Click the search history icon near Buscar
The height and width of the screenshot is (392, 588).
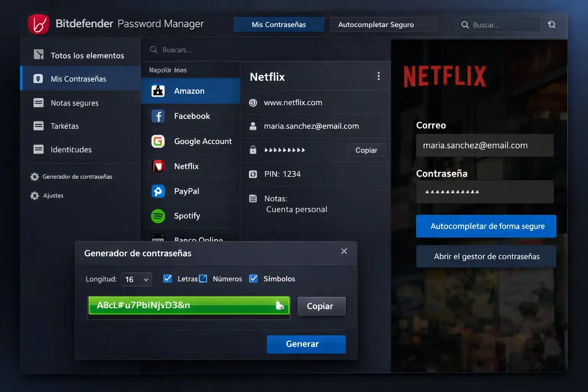[x=552, y=24]
